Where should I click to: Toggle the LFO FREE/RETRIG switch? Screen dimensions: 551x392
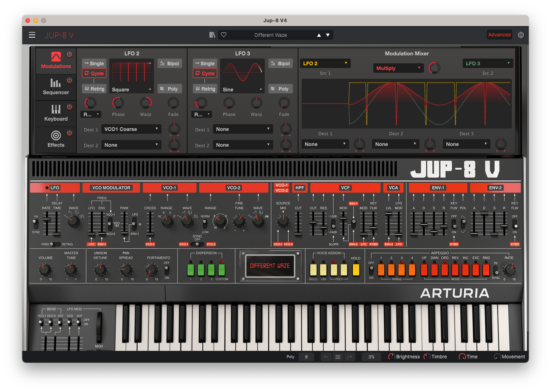click(55, 244)
